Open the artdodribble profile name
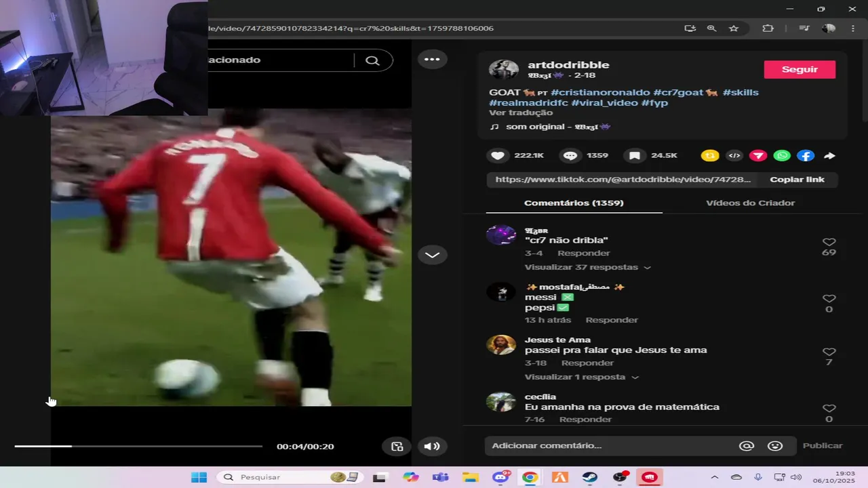Screen dimensions: 868x488 tap(568, 65)
